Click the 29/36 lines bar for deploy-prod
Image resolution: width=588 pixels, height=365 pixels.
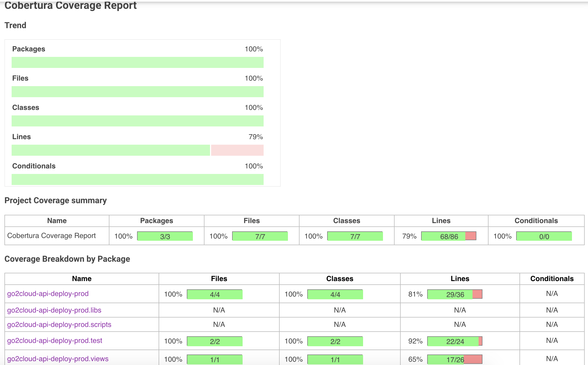click(x=455, y=294)
